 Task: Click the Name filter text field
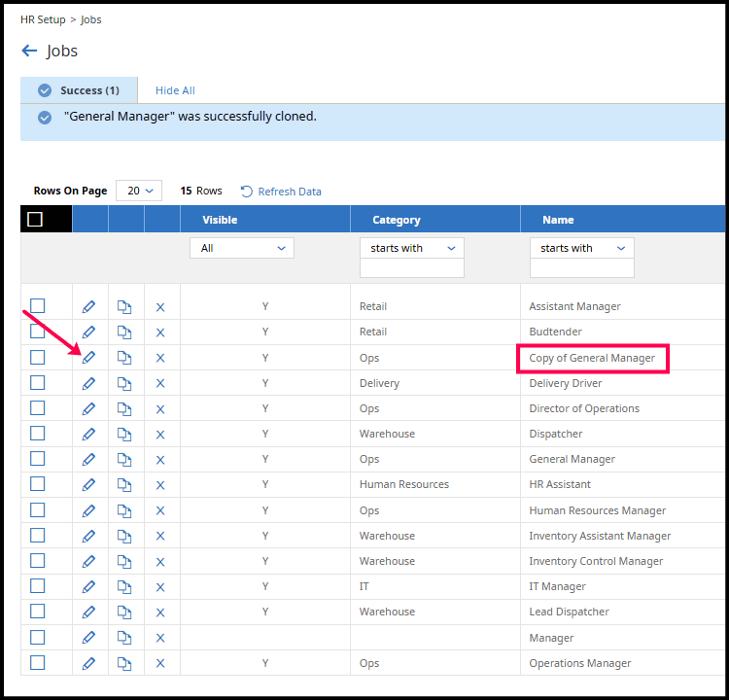[582, 268]
